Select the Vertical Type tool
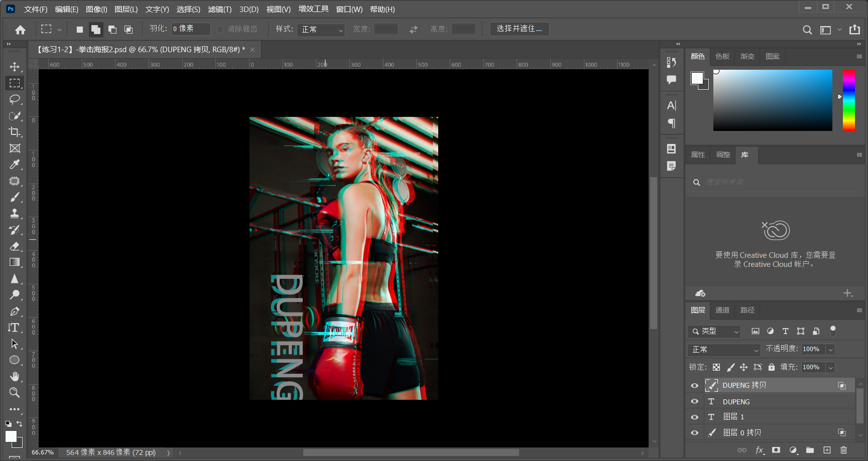This screenshot has width=868, height=461. point(15,328)
